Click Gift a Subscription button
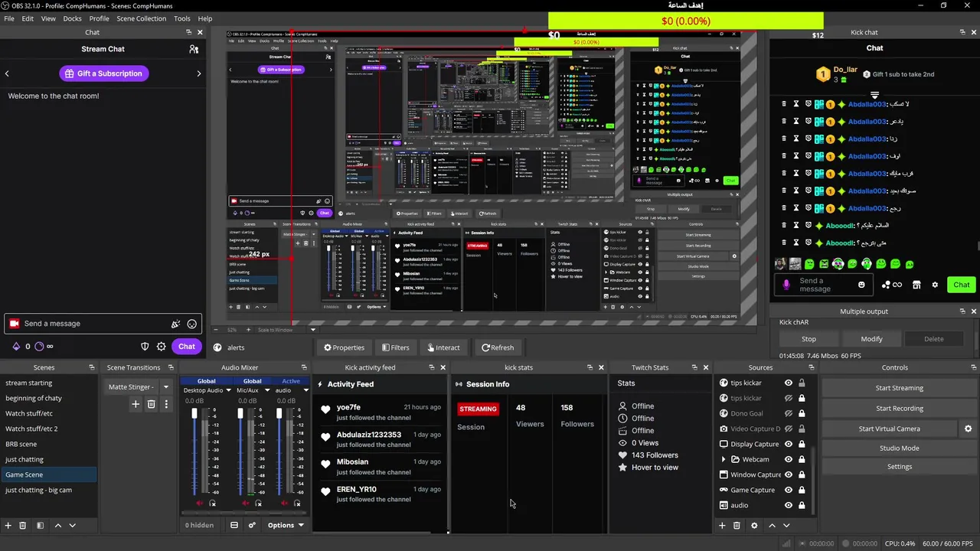980x551 pixels. [x=103, y=73]
